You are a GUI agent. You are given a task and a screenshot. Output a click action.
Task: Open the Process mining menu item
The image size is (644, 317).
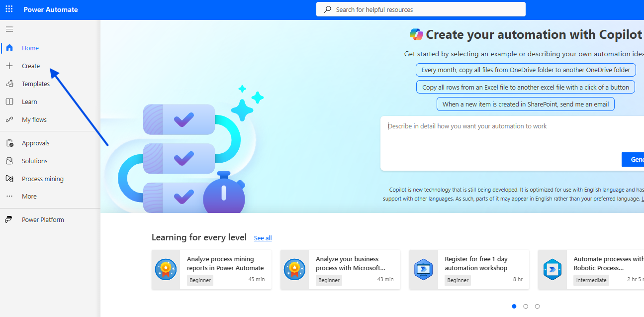point(42,179)
